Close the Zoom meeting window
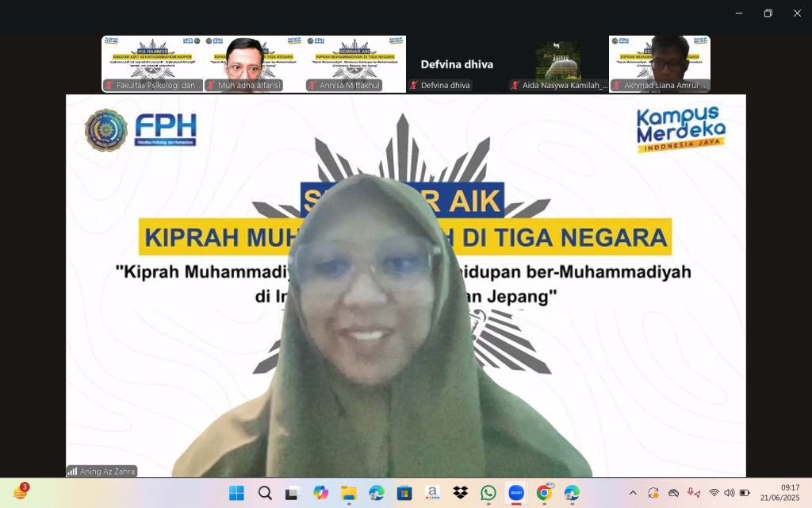 [x=797, y=13]
